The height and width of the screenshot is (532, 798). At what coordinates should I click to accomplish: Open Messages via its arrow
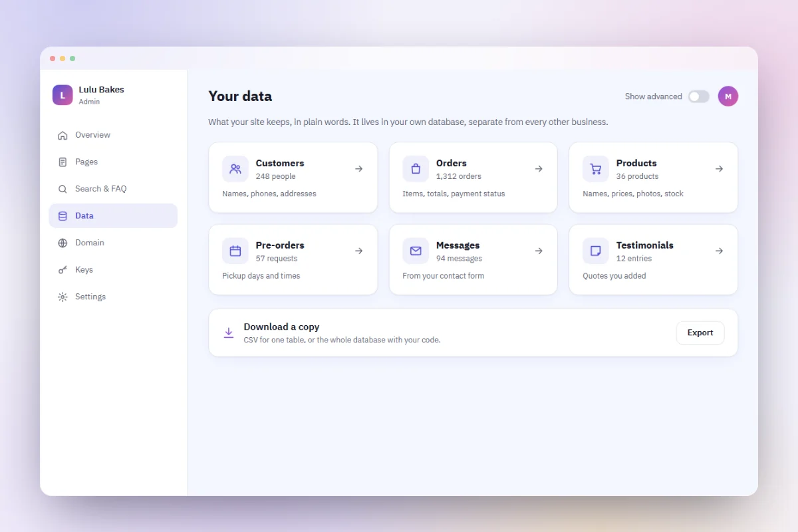point(539,251)
